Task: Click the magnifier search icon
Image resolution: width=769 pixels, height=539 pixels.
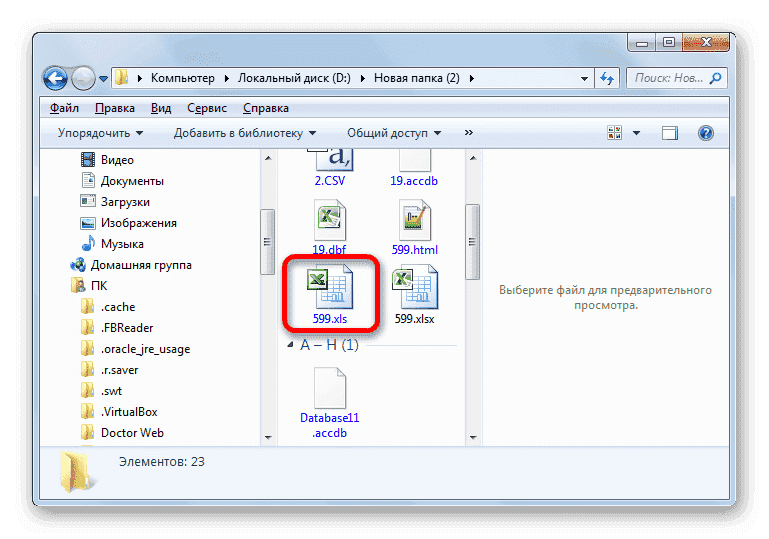Action: [716, 78]
